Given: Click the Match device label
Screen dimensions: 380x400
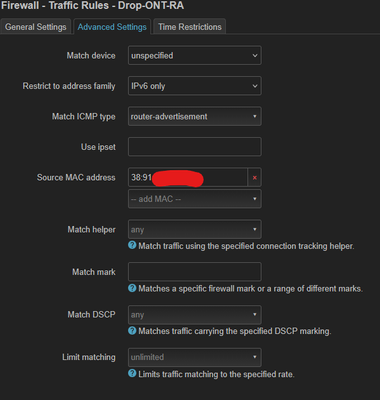Looking at the screenshot, I should [91, 55].
